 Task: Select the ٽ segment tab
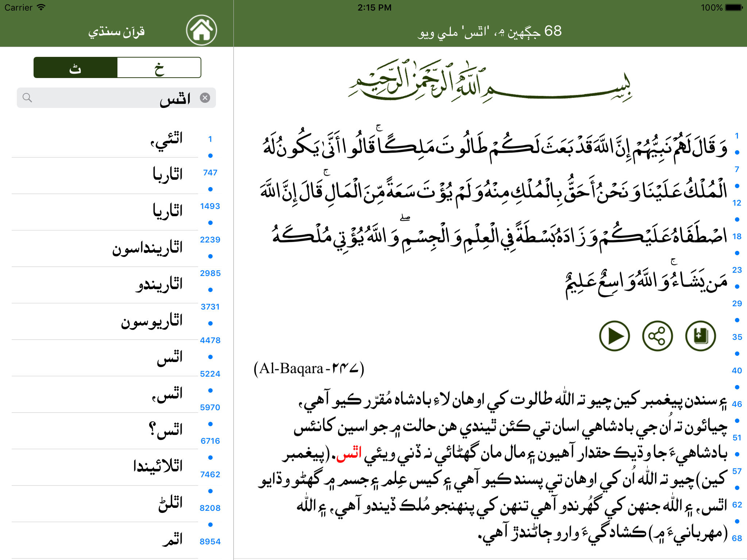[76, 67]
